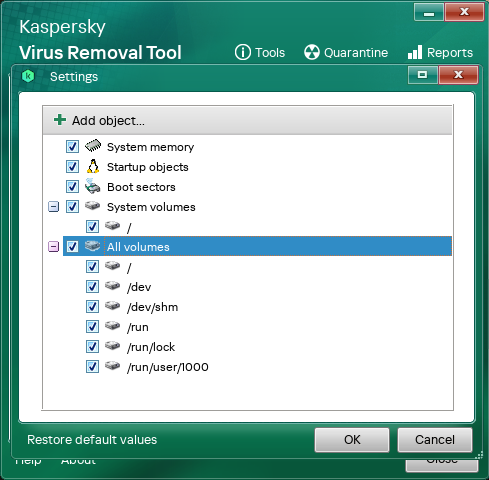Confirm settings with OK button
Screen dimensions: 489x480
(x=352, y=440)
